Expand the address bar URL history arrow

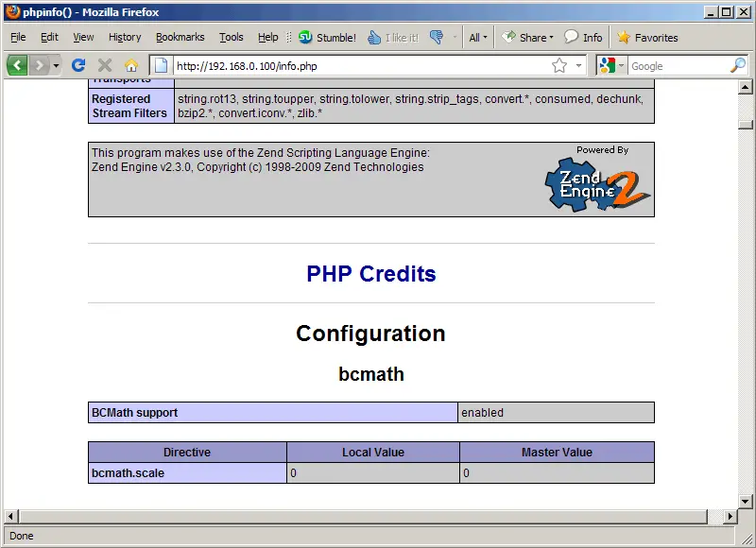tap(578, 65)
